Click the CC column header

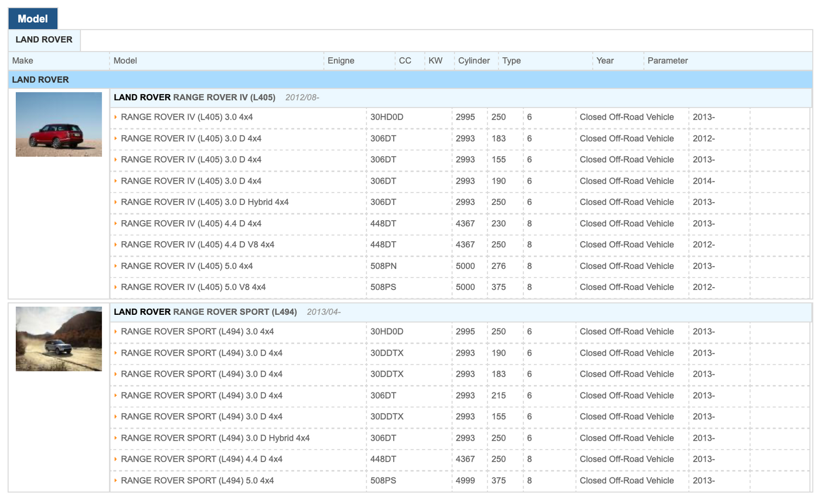click(405, 61)
